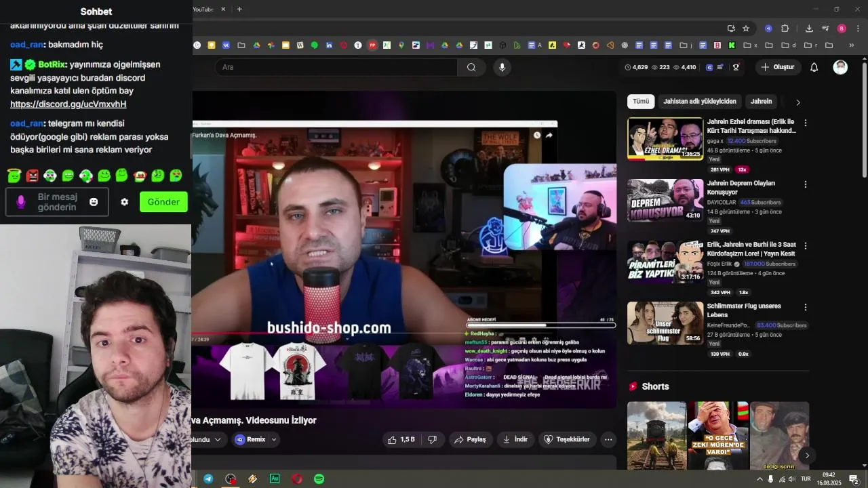Close the YouTube browser tab
This screenshot has width=868, height=488.
pos(223,9)
